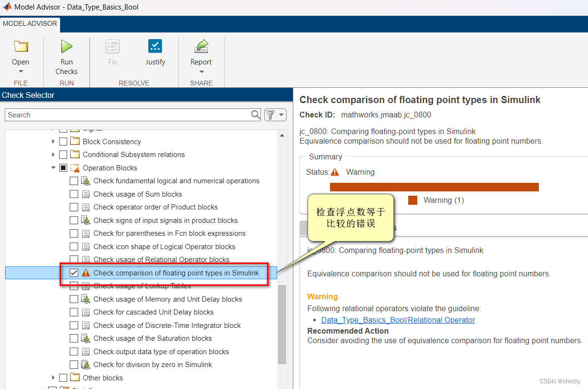Screen dimensions: 588x389
Task: Expand the Block Consistency folder
Action: 53,141
